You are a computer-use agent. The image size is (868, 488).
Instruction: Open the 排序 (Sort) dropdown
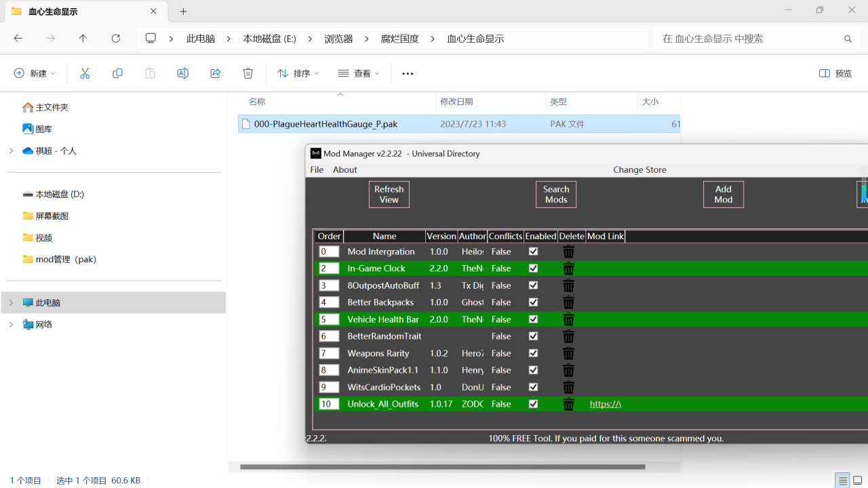298,73
